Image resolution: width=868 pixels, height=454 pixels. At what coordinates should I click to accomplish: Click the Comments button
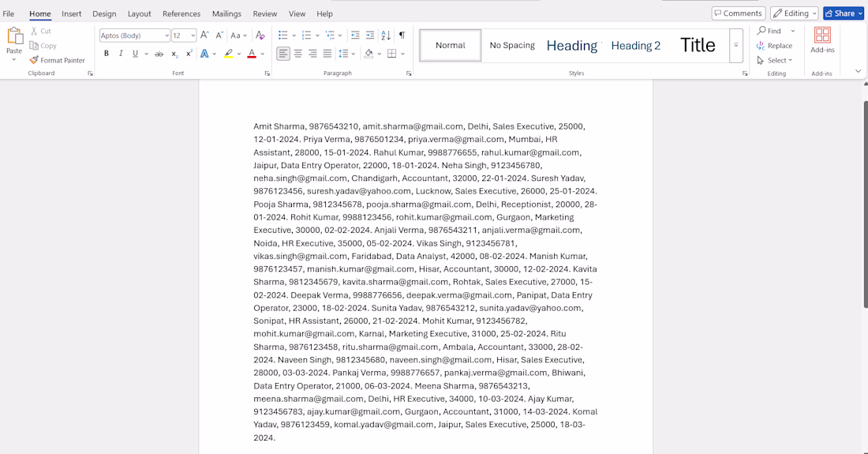tap(739, 13)
